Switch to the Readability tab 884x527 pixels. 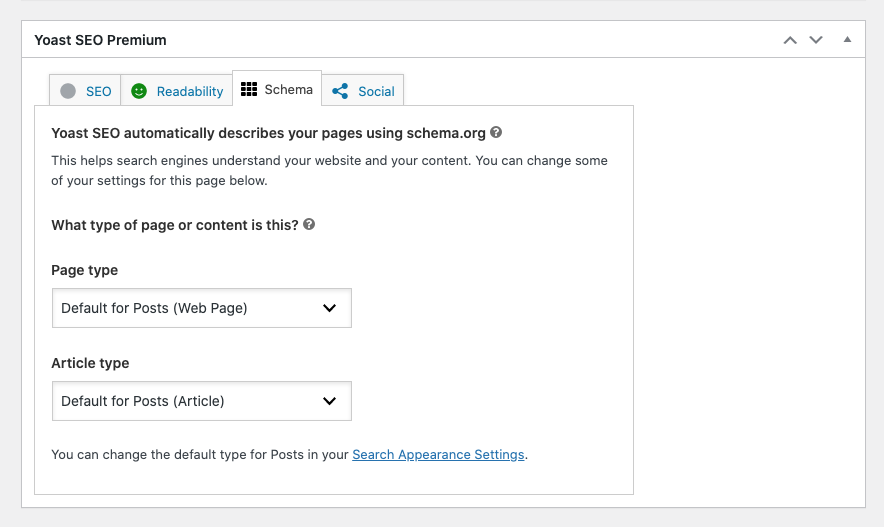176,91
